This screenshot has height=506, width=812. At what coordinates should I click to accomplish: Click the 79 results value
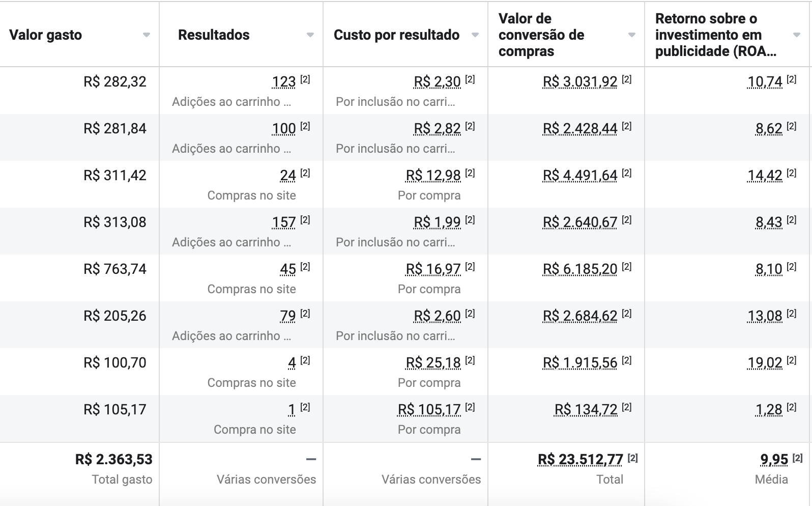coord(288,316)
